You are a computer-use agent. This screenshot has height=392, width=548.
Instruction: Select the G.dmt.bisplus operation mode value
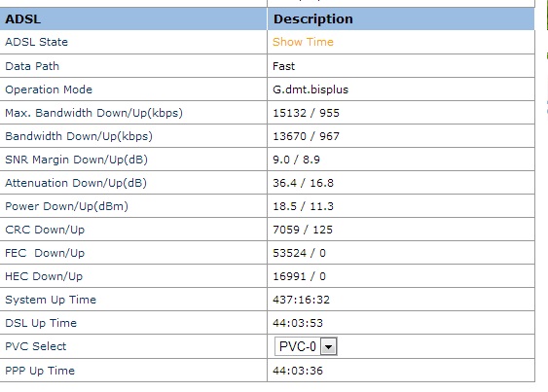311,89
